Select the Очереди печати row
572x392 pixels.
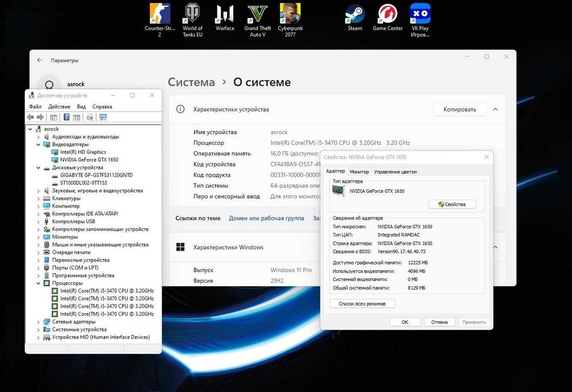[x=71, y=252]
